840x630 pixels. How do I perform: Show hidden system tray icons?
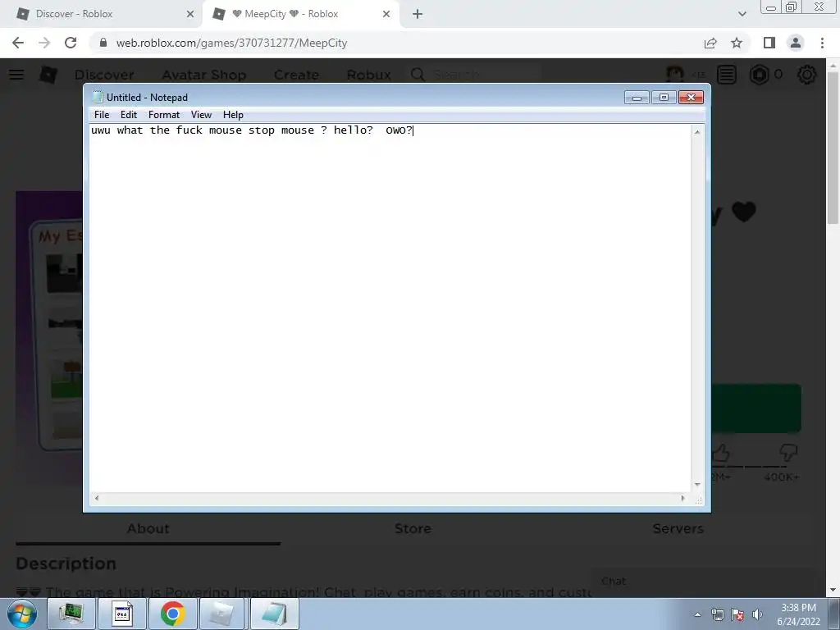[x=697, y=615]
